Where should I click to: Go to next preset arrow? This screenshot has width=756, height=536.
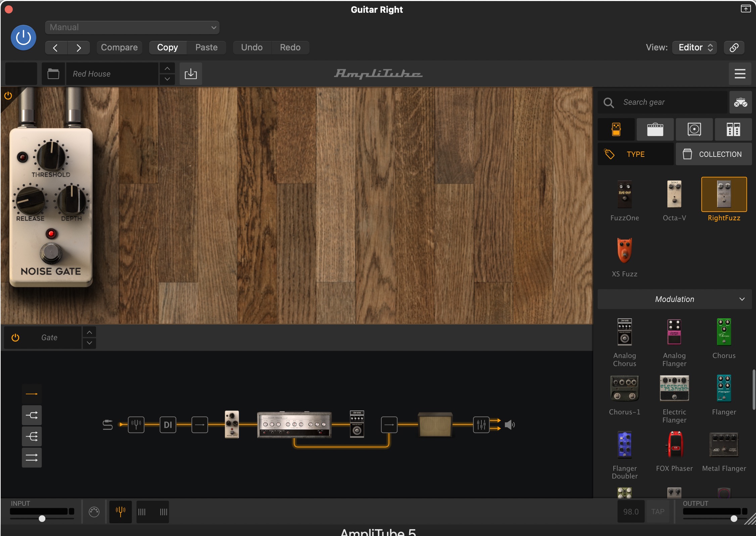79,47
